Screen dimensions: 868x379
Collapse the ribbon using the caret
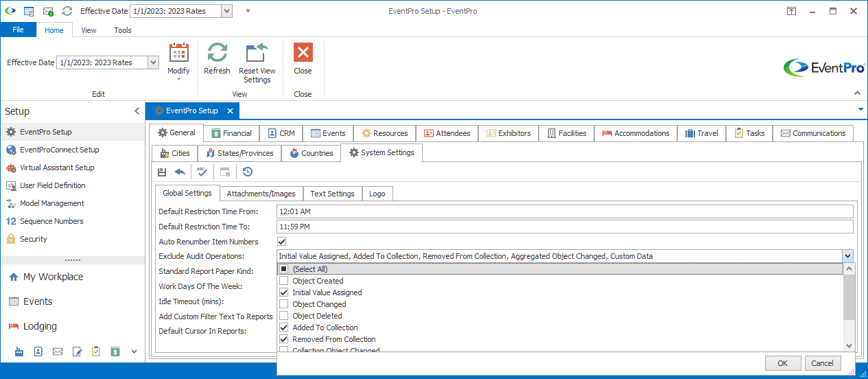[856, 93]
